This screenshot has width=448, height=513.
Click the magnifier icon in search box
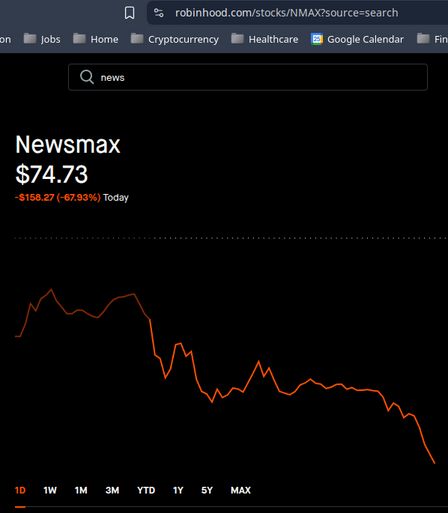coord(87,77)
